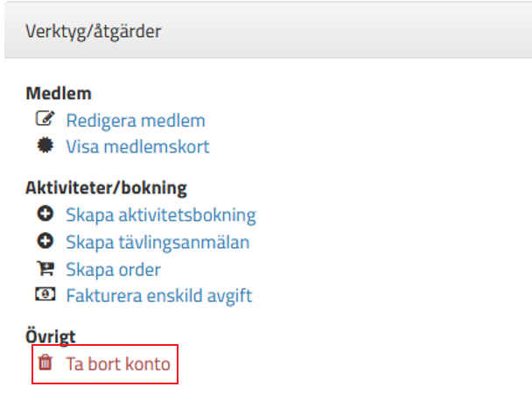Viewport: 532px width, 401px height.
Task: Click the Övrigt section heading
Action: tap(51, 336)
